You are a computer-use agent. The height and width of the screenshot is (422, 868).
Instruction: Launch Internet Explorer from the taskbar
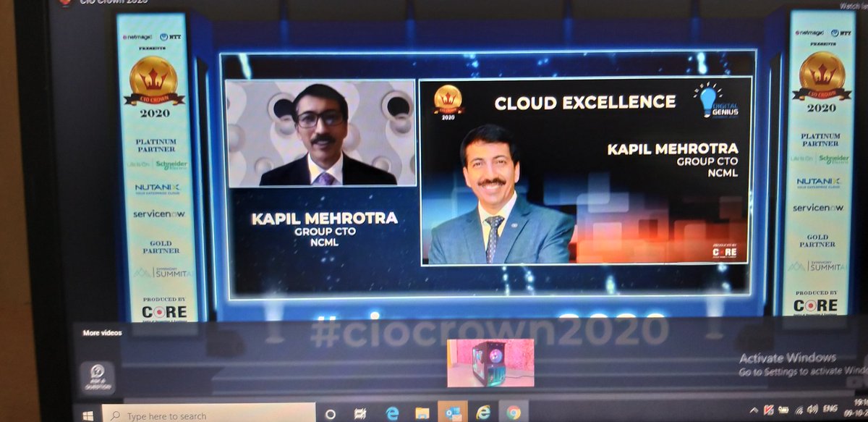coord(483,413)
